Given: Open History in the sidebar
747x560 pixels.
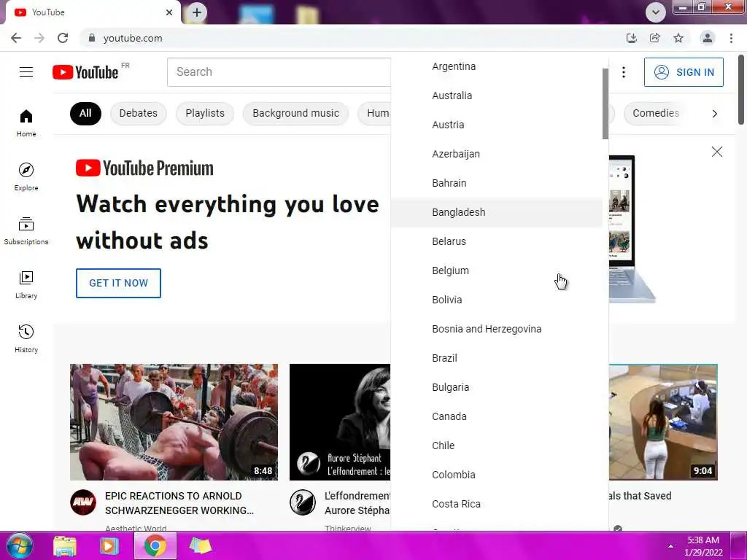Looking at the screenshot, I should point(26,338).
